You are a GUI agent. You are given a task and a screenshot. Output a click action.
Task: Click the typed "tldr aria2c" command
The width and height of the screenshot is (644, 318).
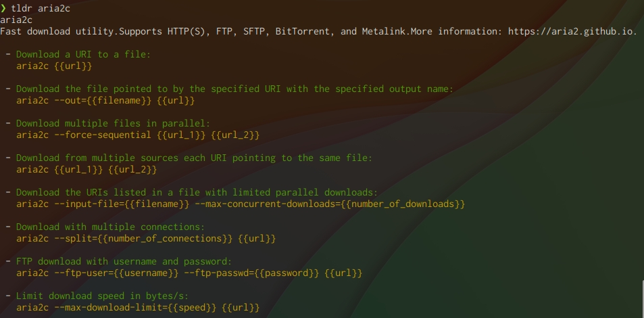click(41, 8)
